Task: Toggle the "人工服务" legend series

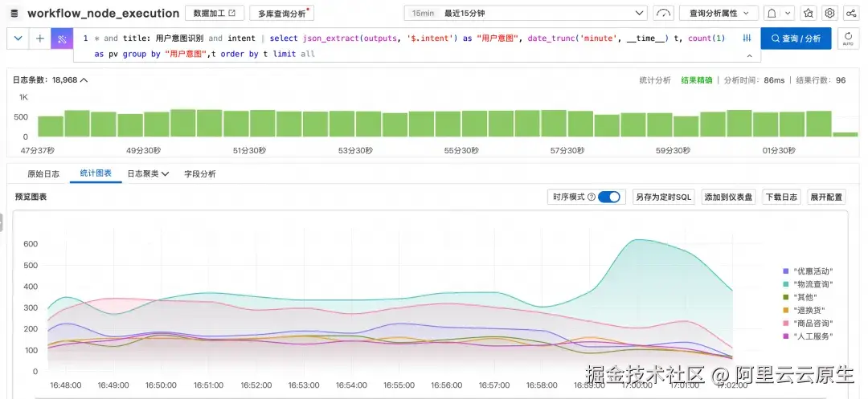Action: coord(809,336)
